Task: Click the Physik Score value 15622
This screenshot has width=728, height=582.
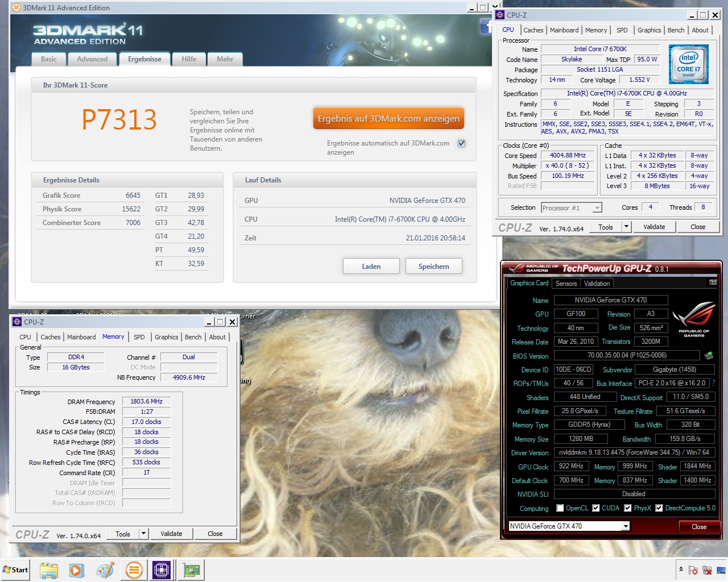Action: click(x=131, y=209)
